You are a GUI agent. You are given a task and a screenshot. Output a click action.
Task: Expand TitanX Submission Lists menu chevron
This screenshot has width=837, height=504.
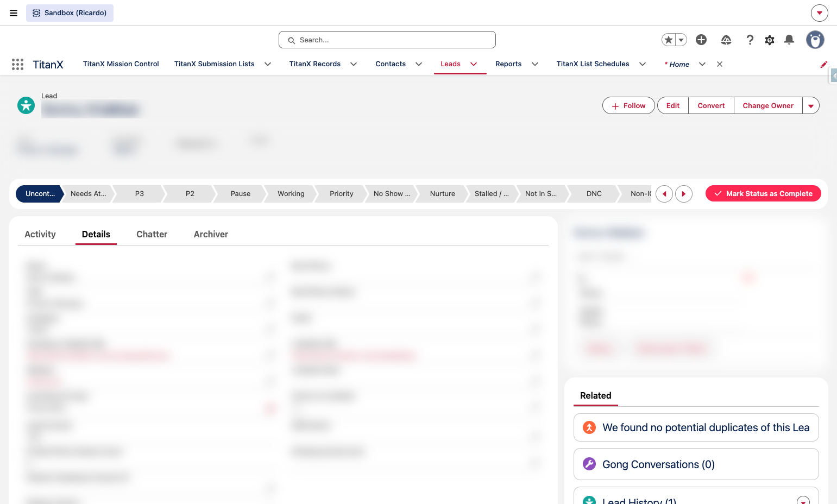click(x=268, y=64)
